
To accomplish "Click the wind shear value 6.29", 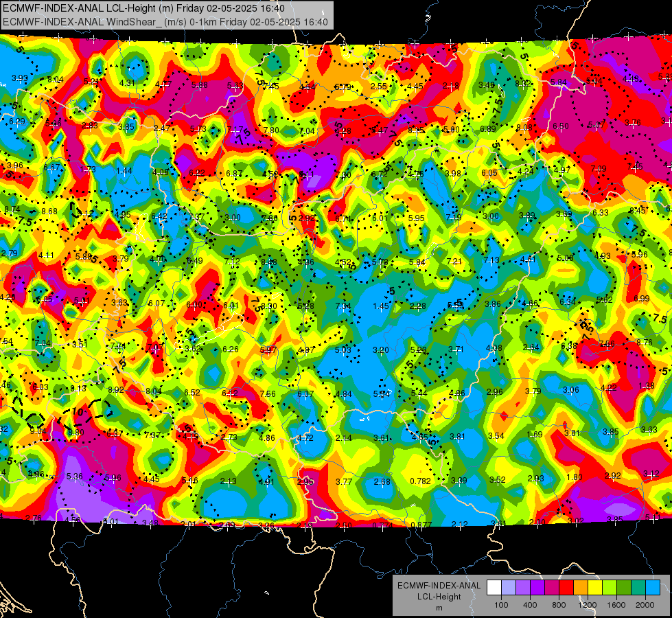I will point(16,122).
